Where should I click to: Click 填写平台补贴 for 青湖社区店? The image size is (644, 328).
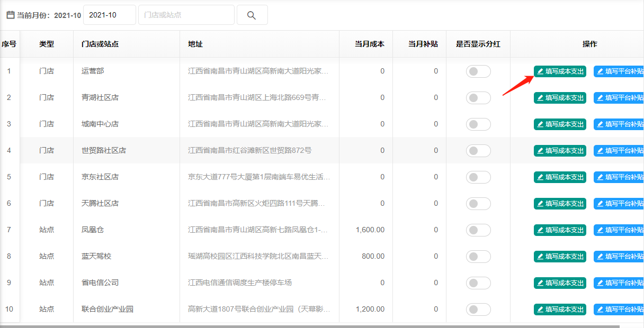click(619, 98)
